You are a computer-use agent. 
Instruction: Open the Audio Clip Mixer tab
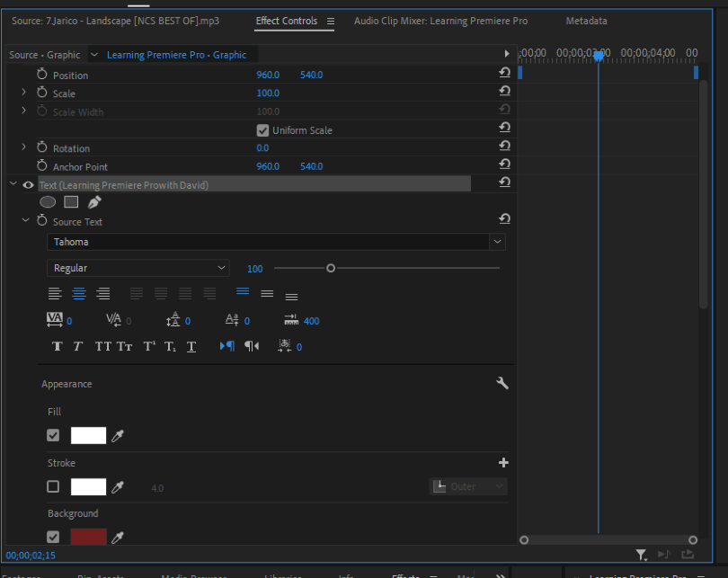pyautogui.click(x=440, y=21)
